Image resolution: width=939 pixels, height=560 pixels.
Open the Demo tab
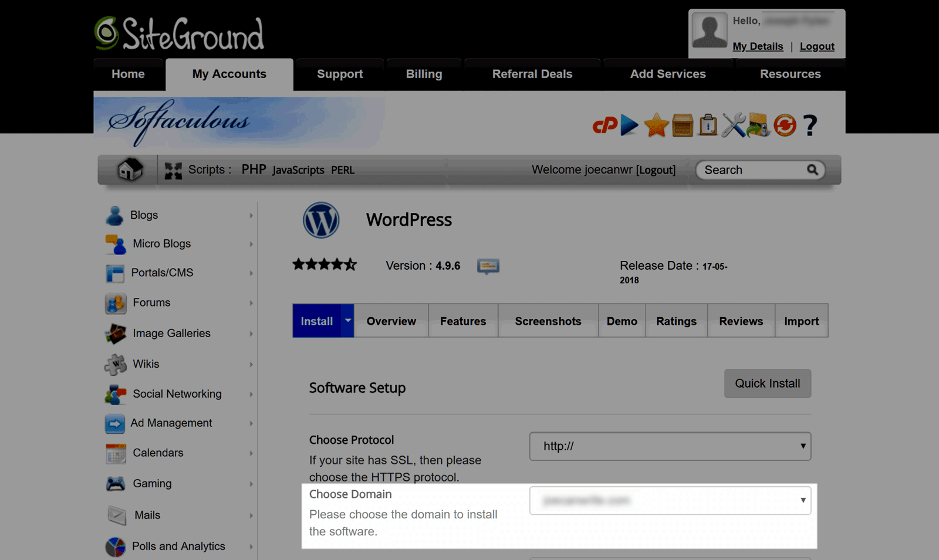point(622,321)
